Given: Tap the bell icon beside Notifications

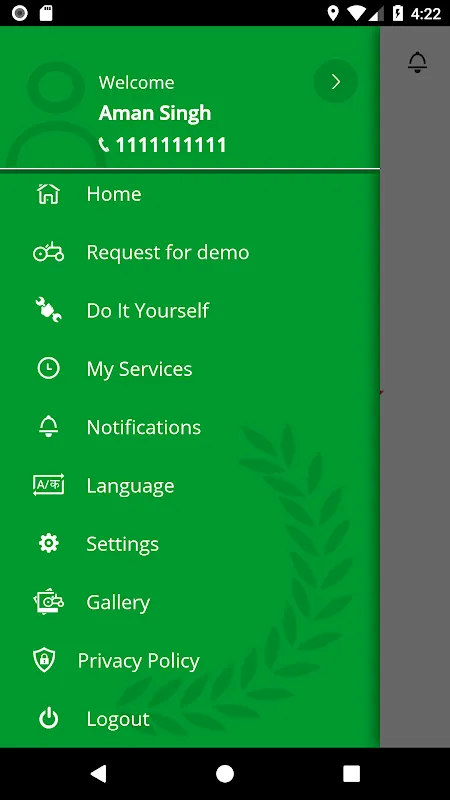Looking at the screenshot, I should pyautogui.click(x=48, y=427).
